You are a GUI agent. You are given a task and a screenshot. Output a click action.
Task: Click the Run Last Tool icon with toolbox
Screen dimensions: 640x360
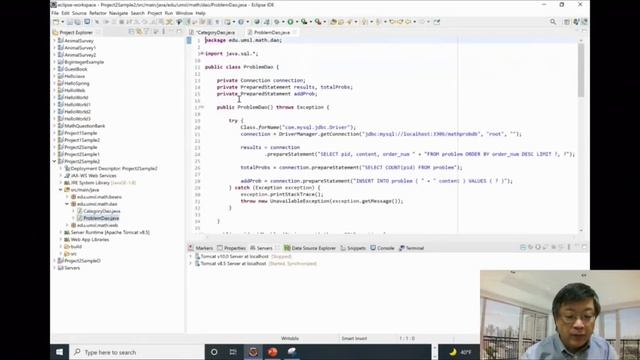pyautogui.click(x=318, y=22)
